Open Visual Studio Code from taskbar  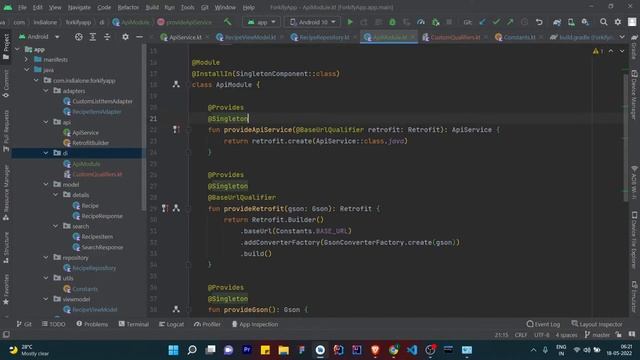tap(412, 350)
